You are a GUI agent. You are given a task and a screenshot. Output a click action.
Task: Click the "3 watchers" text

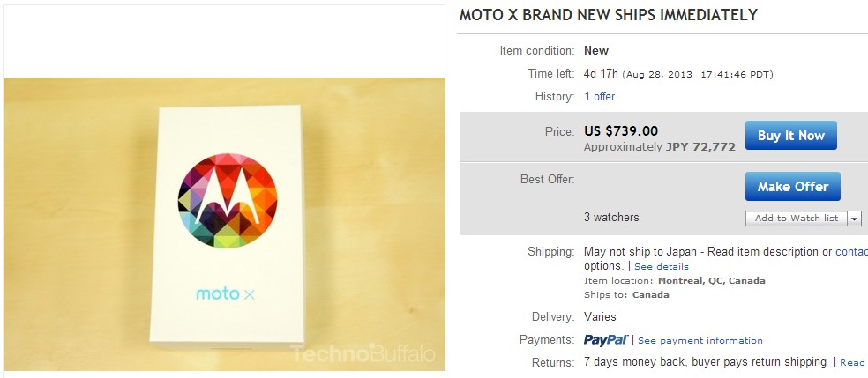611,217
